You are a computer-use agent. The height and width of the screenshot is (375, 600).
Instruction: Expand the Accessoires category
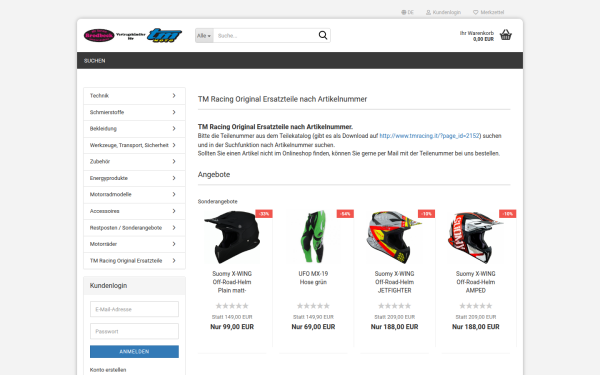[134, 211]
